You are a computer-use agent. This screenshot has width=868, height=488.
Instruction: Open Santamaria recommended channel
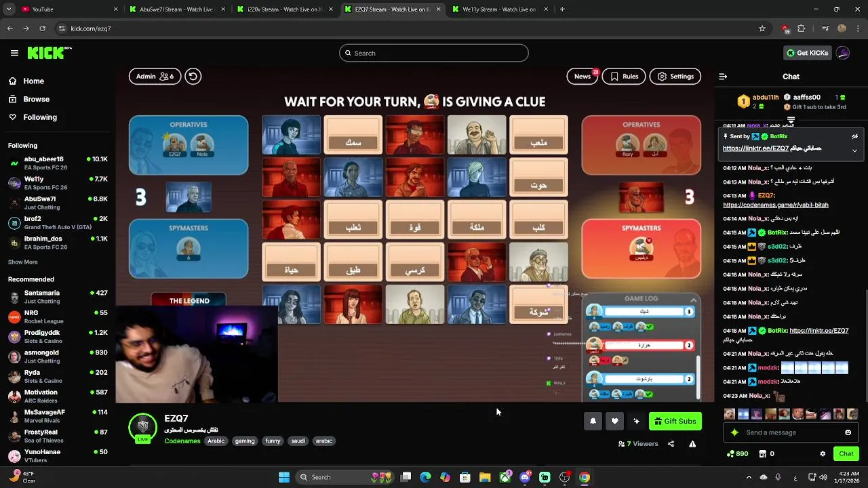58,297
